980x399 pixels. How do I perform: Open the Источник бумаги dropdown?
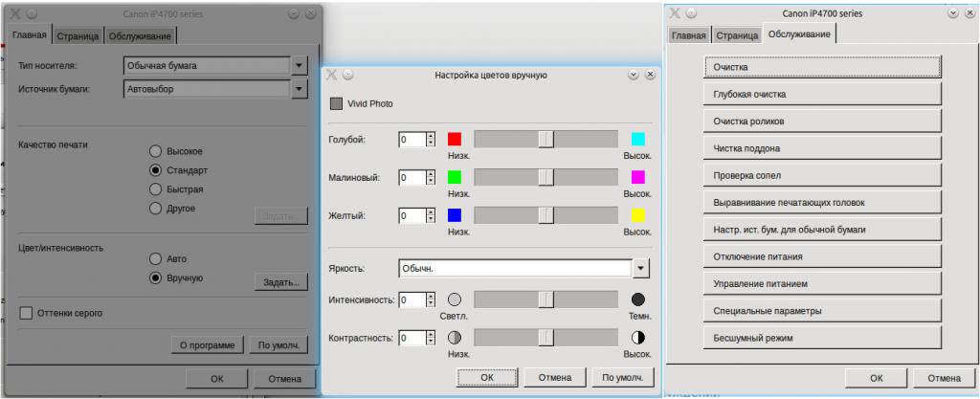300,89
